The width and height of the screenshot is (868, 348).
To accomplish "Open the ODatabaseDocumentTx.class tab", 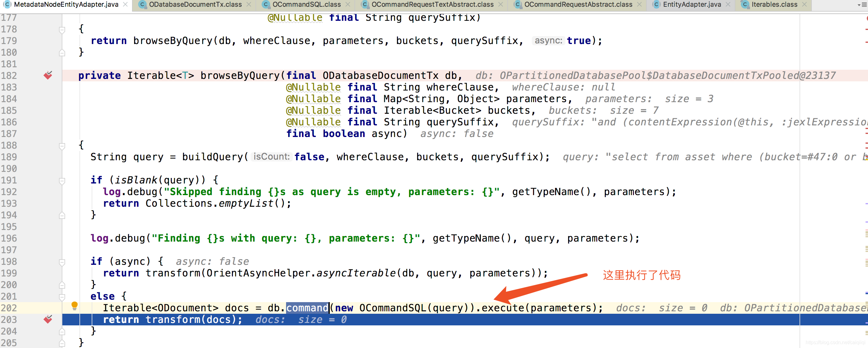I will (195, 5).
